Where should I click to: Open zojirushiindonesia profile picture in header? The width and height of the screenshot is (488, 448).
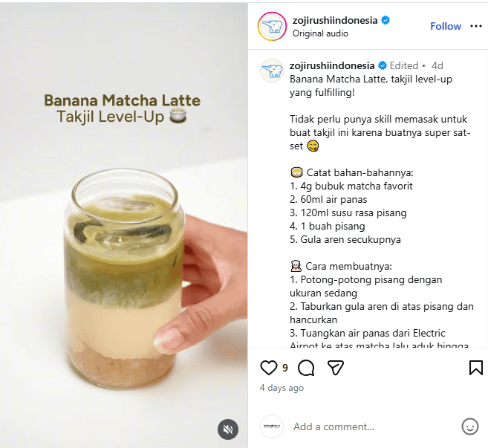pos(272,27)
